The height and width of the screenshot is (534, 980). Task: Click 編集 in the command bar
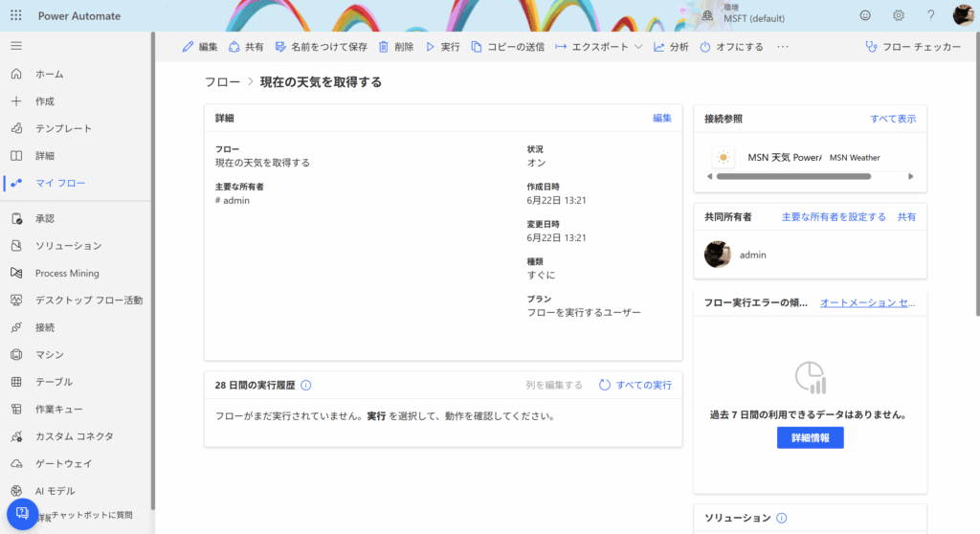(x=200, y=47)
